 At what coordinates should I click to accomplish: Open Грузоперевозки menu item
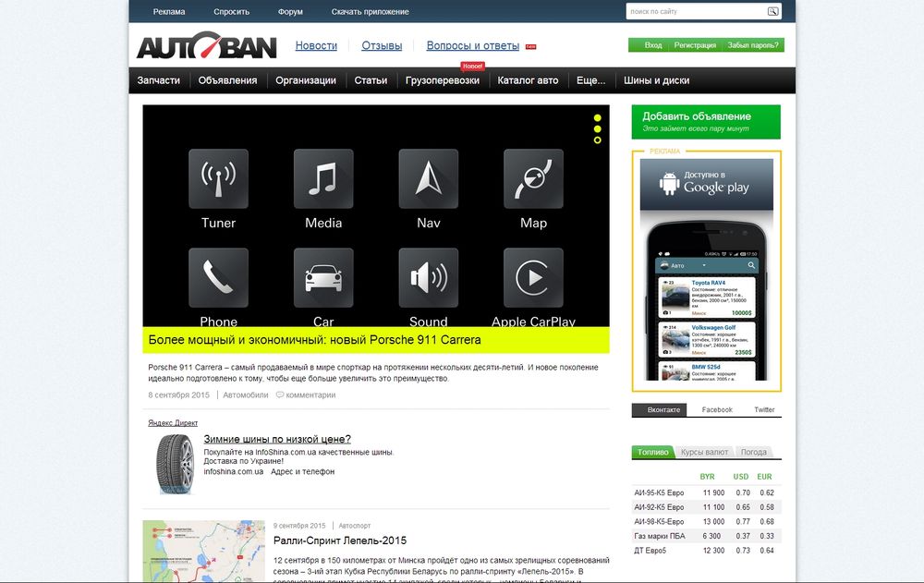pos(443,80)
